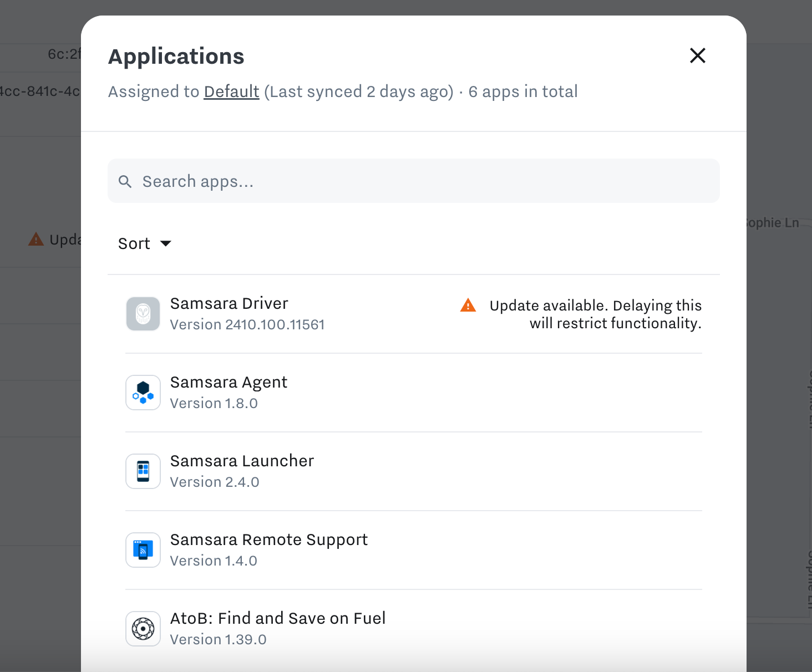Click the update available warning message
Viewport: 812px width, 672px height.
click(595, 314)
